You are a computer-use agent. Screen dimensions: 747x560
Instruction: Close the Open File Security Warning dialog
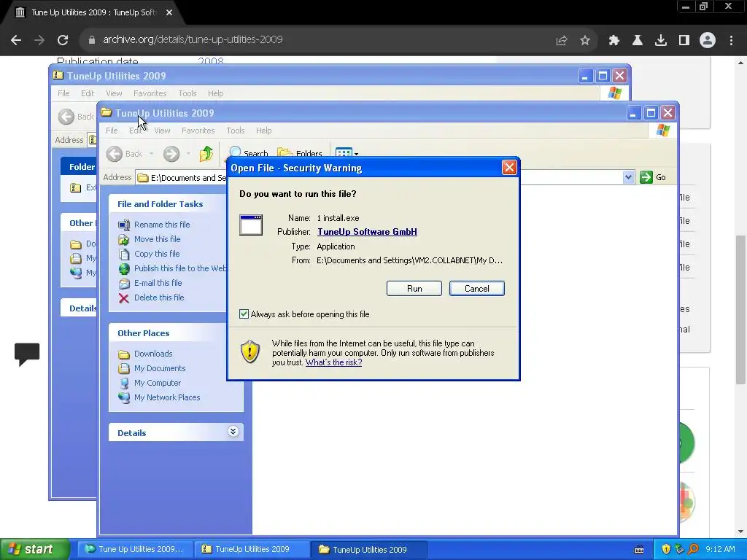(509, 168)
